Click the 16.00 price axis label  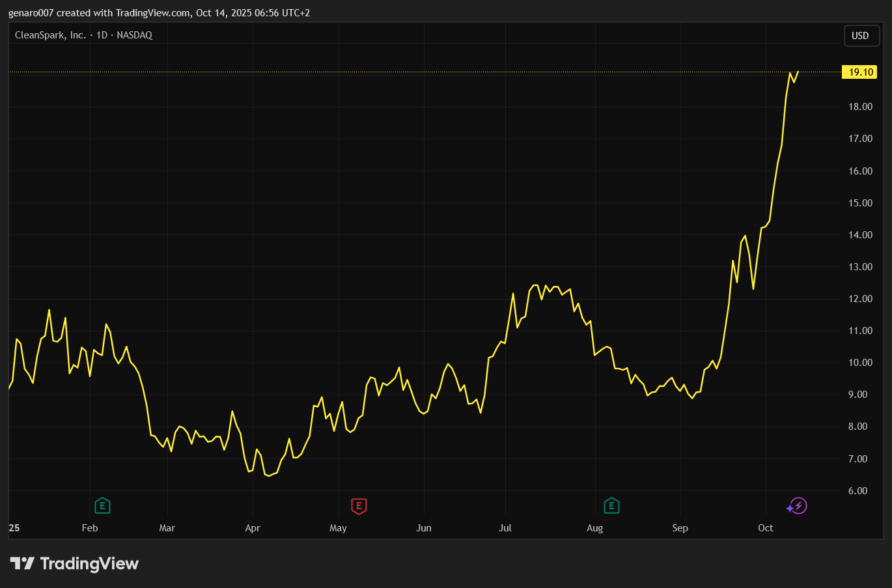pyautogui.click(x=860, y=171)
